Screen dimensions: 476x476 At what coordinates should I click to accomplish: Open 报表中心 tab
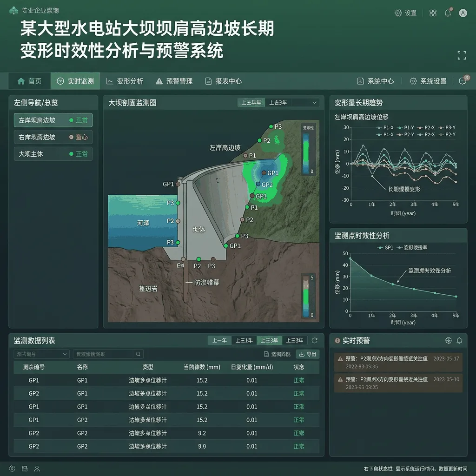(x=224, y=81)
